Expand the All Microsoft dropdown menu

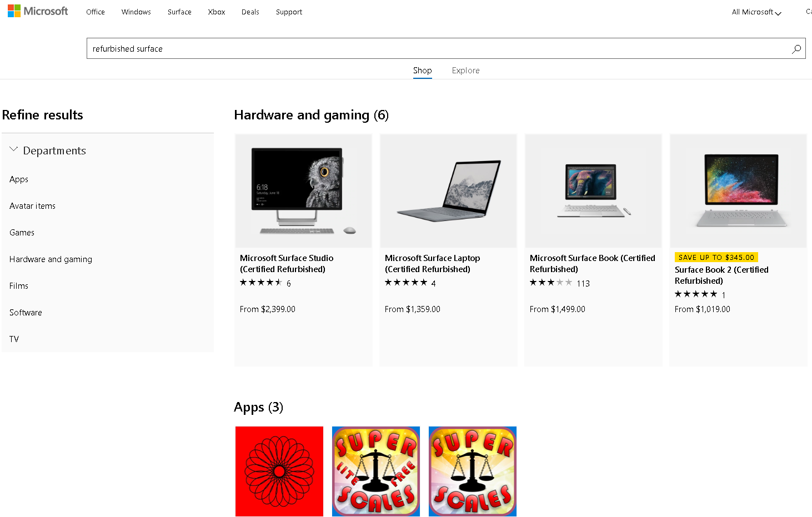click(x=756, y=12)
